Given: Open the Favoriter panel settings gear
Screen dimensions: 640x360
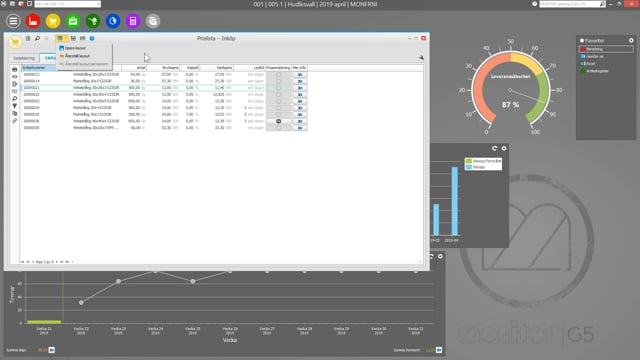Looking at the screenshot, I should click(x=631, y=40).
